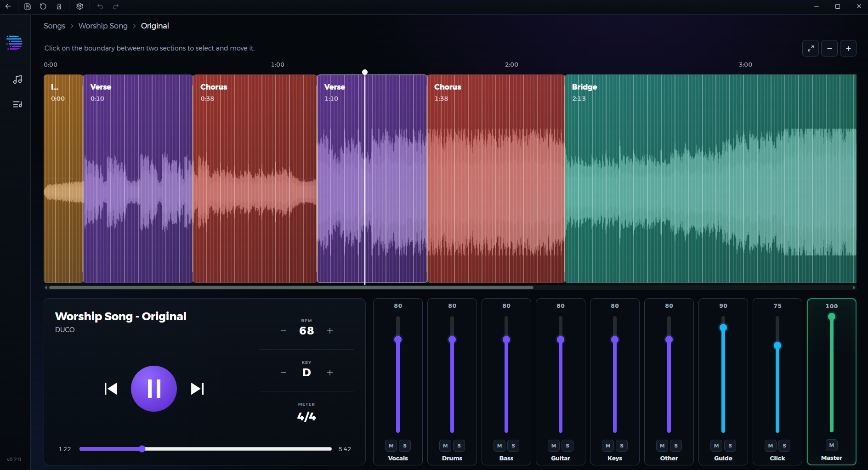Image resolution: width=868 pixels, height=470 pixels.
Task: Click the playhead marker on the timeline
Action: tap(365, 72)
